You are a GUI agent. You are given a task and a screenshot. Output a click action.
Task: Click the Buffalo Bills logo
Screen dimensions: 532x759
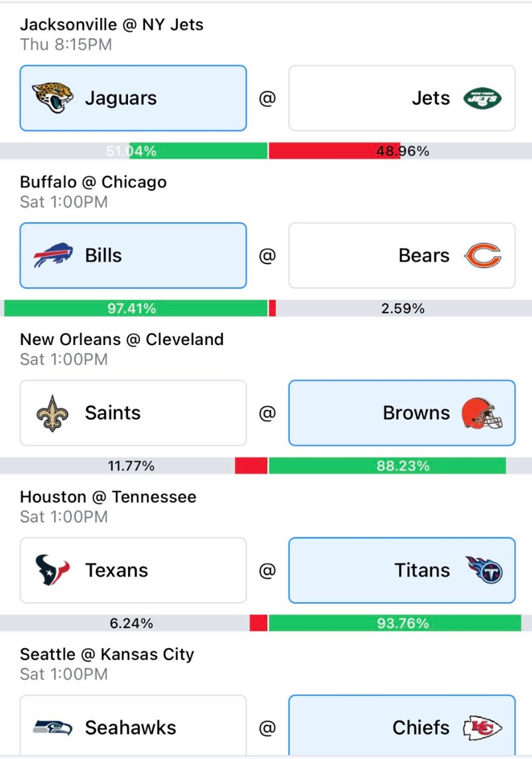(53, 255)
